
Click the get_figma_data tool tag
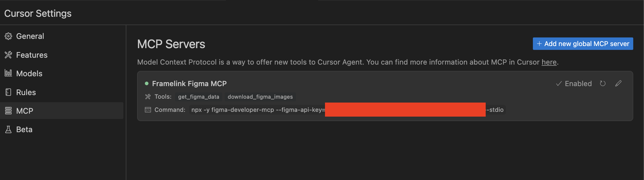coord(199,97)
